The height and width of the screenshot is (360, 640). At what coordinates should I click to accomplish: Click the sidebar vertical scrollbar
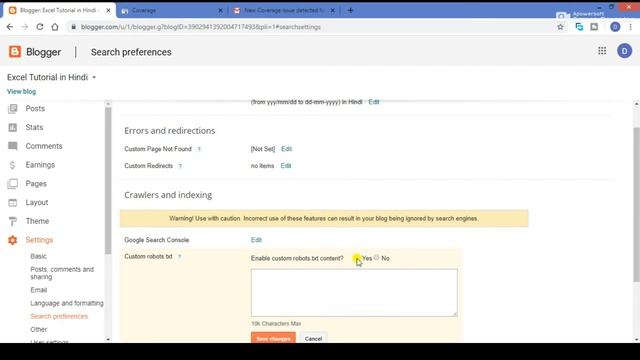[108, 180]
